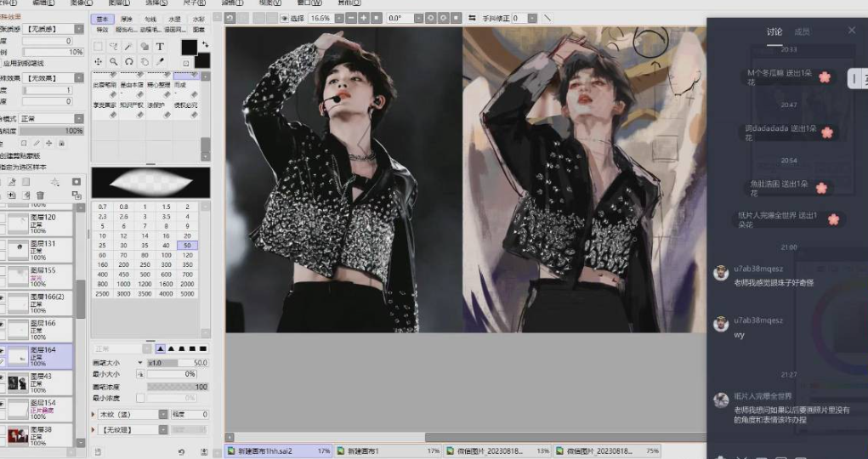Click the foreground color swatch
Viewport: 868px width, 459px height.
coord(189,47)
